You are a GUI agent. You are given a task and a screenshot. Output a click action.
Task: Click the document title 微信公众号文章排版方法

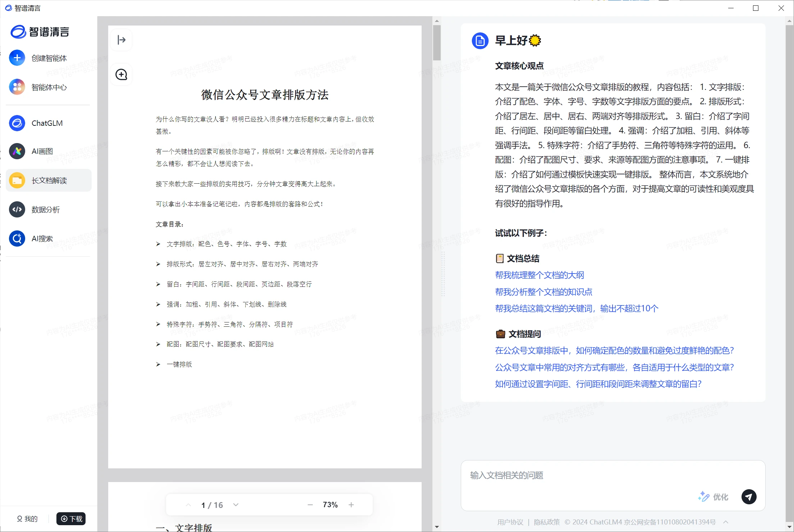[x=265, y=95]
